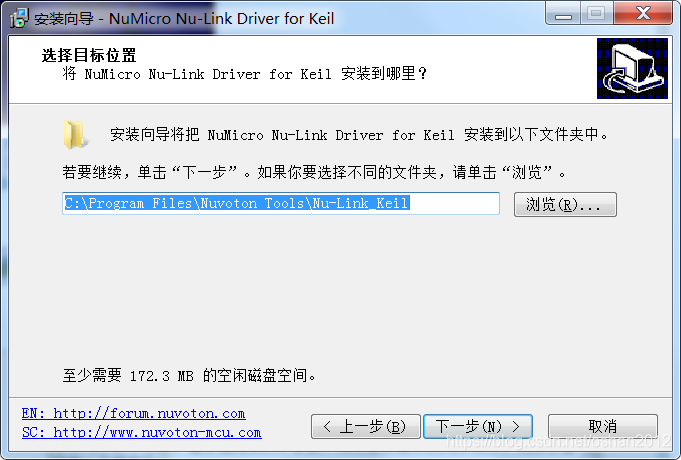681x460 pixels.
Task: Go back with 上一步(B) button
Action: (x=366, y=427)
